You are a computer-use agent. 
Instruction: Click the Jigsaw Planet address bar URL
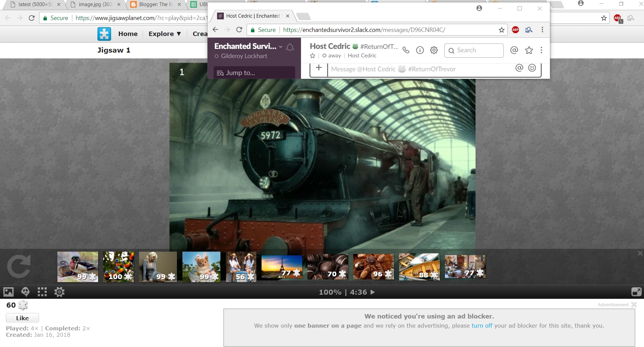pyautogui.click(x=141, y=18)
